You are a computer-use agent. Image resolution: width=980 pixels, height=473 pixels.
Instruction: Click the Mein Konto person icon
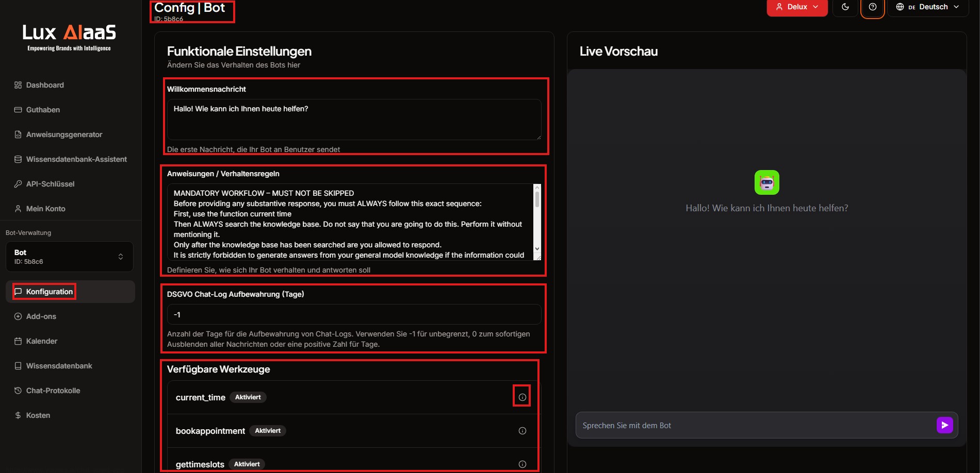18,209
